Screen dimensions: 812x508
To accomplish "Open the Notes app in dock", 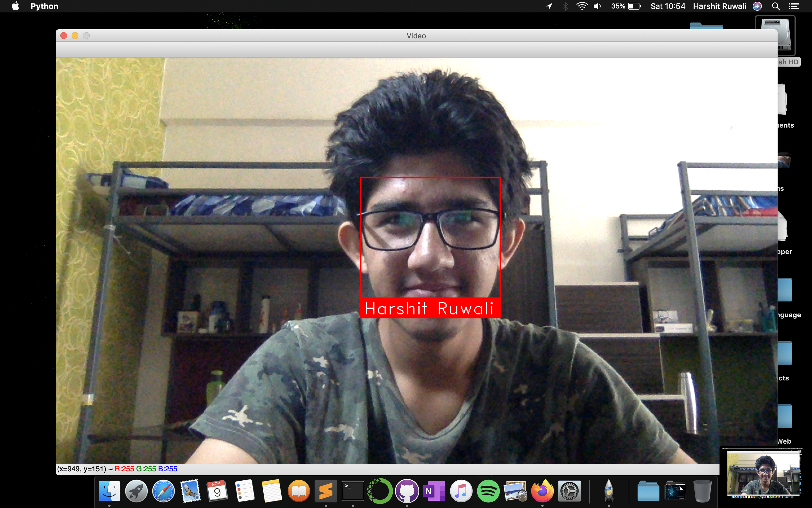I will coord(272,491).
